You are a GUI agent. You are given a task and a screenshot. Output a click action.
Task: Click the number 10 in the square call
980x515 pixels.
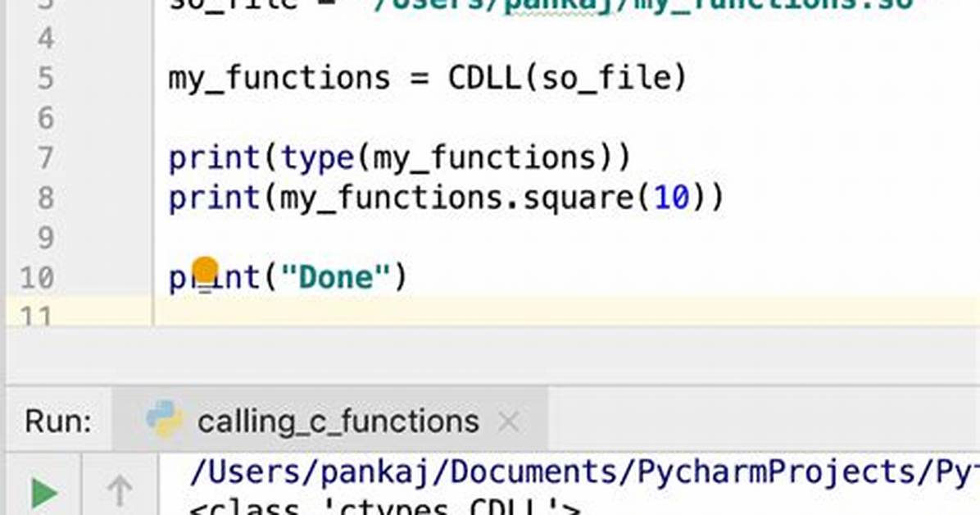coord(671,198)
